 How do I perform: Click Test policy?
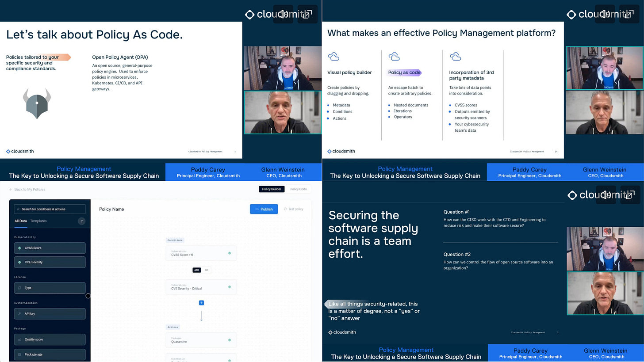[x=294, y=209]
